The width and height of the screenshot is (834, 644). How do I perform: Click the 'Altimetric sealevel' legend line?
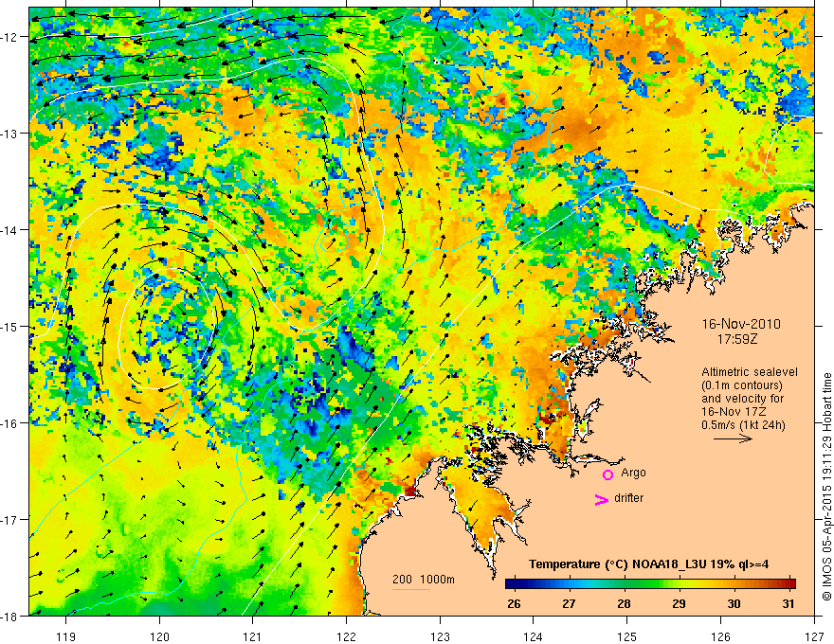750,372
